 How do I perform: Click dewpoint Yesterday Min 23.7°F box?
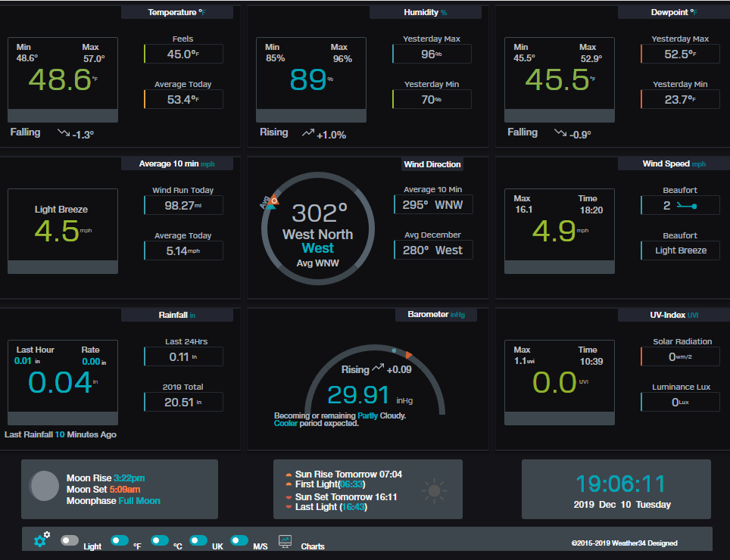tap(680, 99)
